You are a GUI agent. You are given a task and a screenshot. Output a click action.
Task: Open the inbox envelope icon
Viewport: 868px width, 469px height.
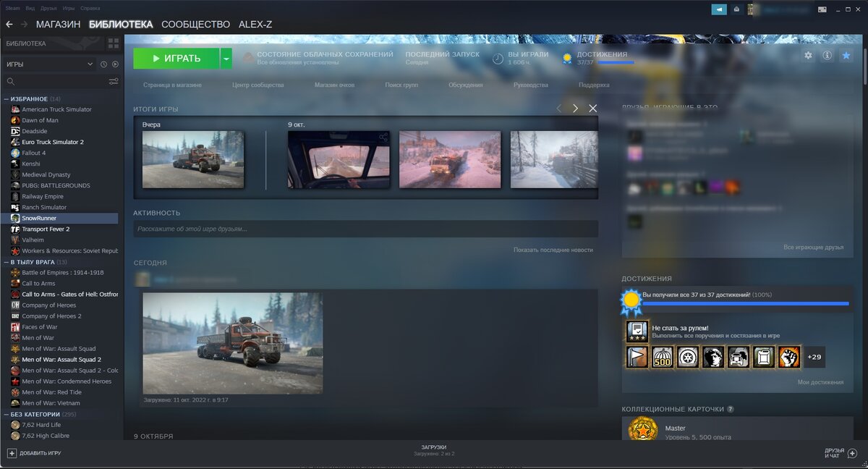[x=736, y=9]
